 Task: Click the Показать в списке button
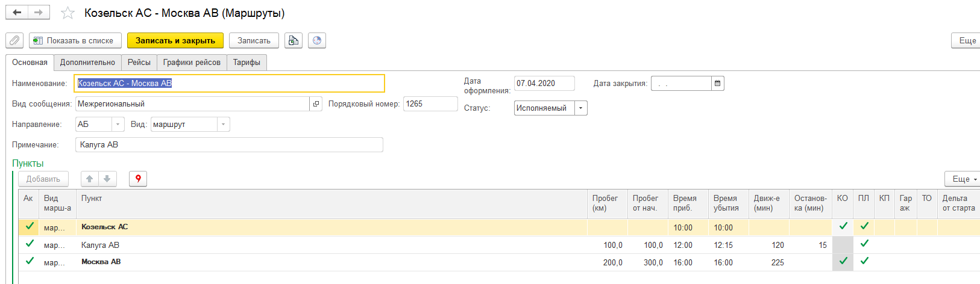click(75, 40)
